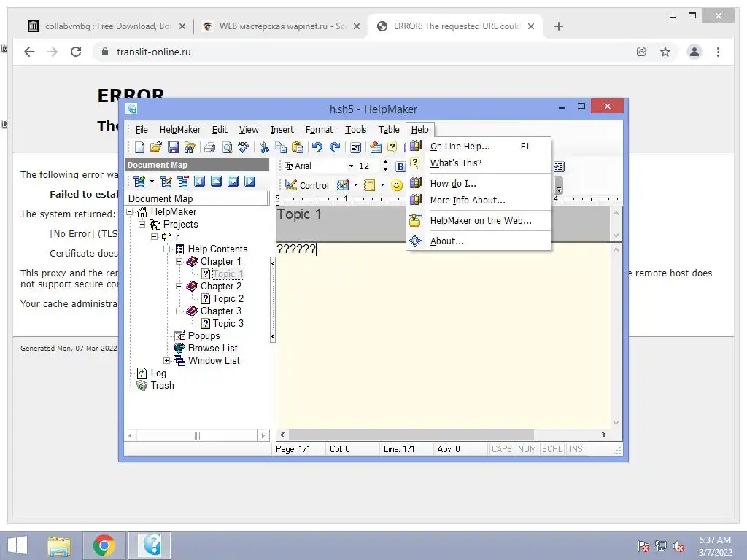Image resolution: width=747 pixels, height=560 pixels.
Task: Select Trash in document tree
Action: [162, 385]
